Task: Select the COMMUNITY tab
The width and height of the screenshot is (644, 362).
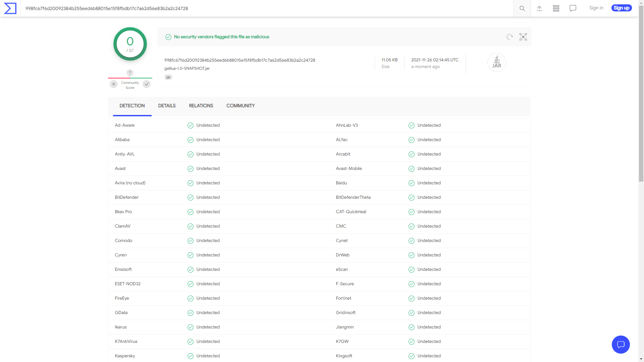Action: 240,106
